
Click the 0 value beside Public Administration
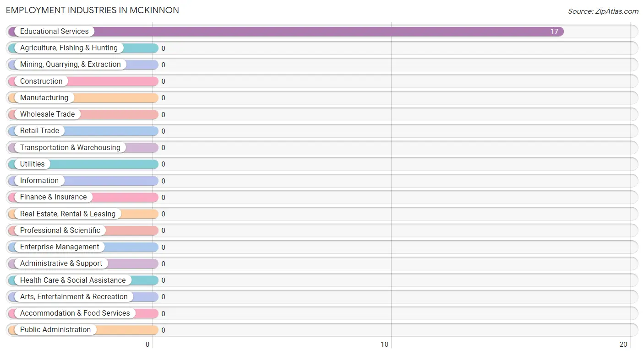[163, 330]
